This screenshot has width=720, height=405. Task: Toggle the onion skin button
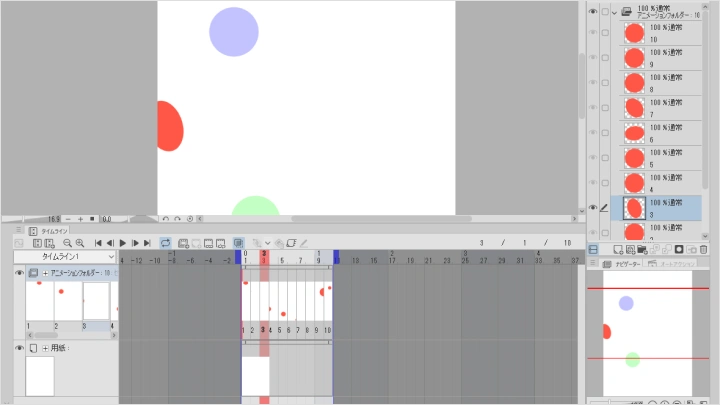coord(238,243)
